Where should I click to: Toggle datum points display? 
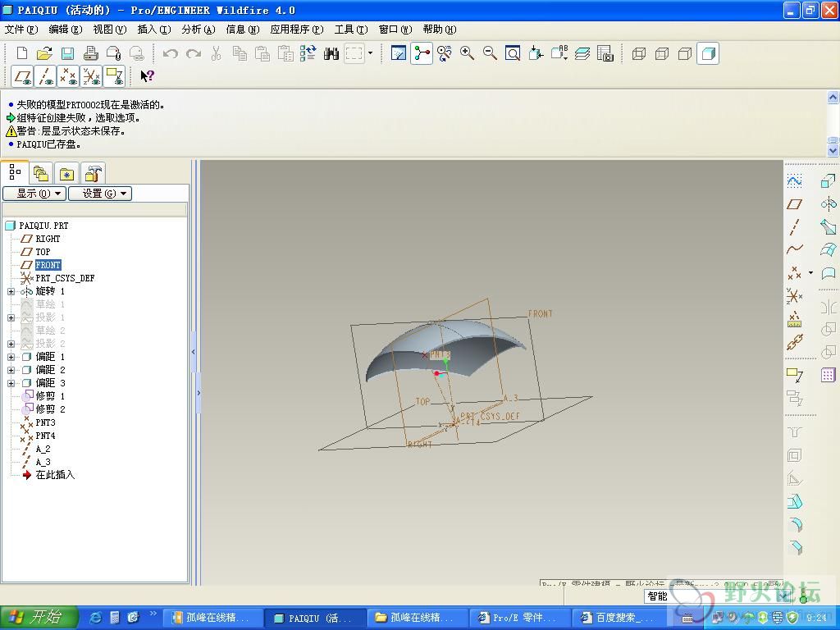[x=69, y=76]
